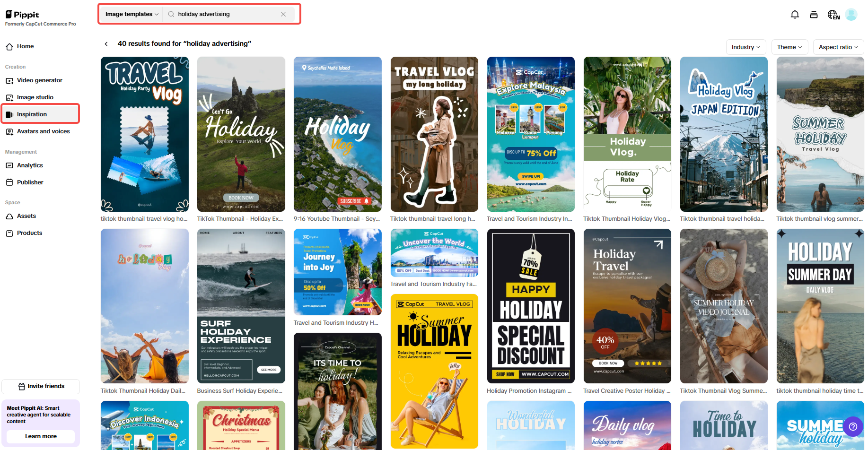Open the Journey into Joy template
This screenshot has width=868, height=450.
(338, 272)
